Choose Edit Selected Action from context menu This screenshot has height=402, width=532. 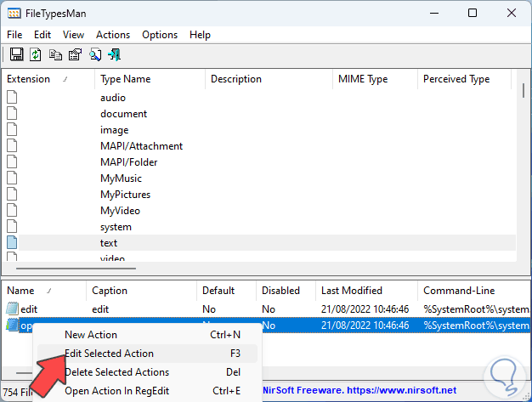pyautogui.click(x=109, y=354)
